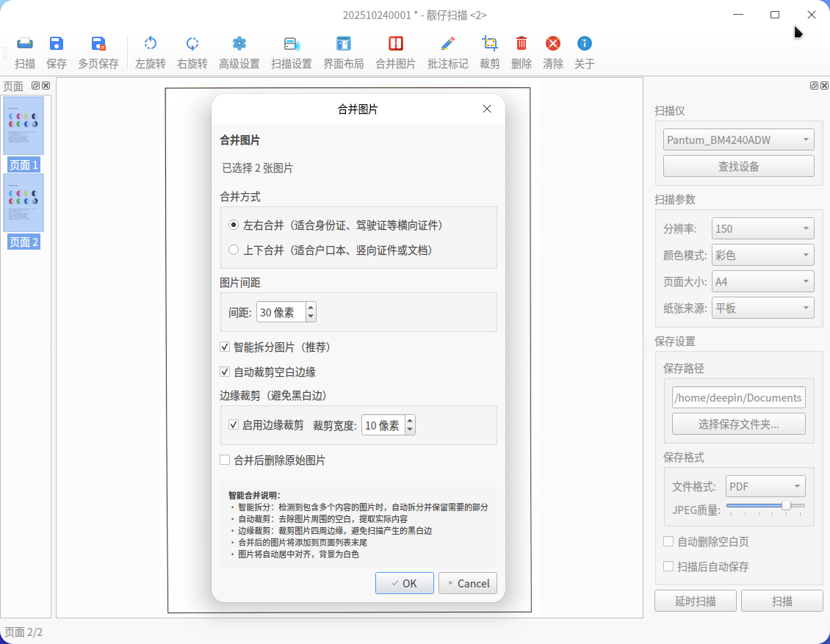Select the 批注标记 annotation tool
This screenshot has width=830, height=644.
(x=448, y=52)
